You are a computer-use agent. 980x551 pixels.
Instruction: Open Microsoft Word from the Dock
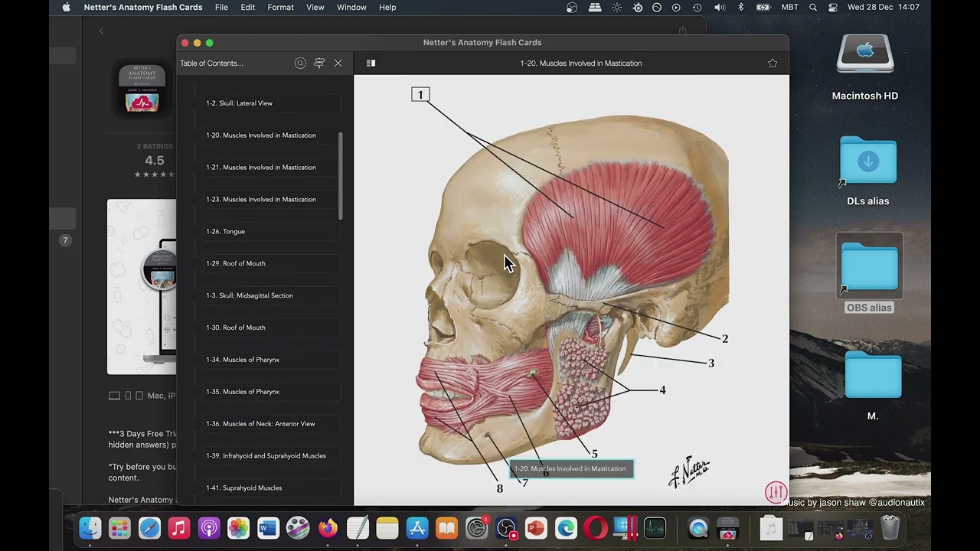(268, 528)
